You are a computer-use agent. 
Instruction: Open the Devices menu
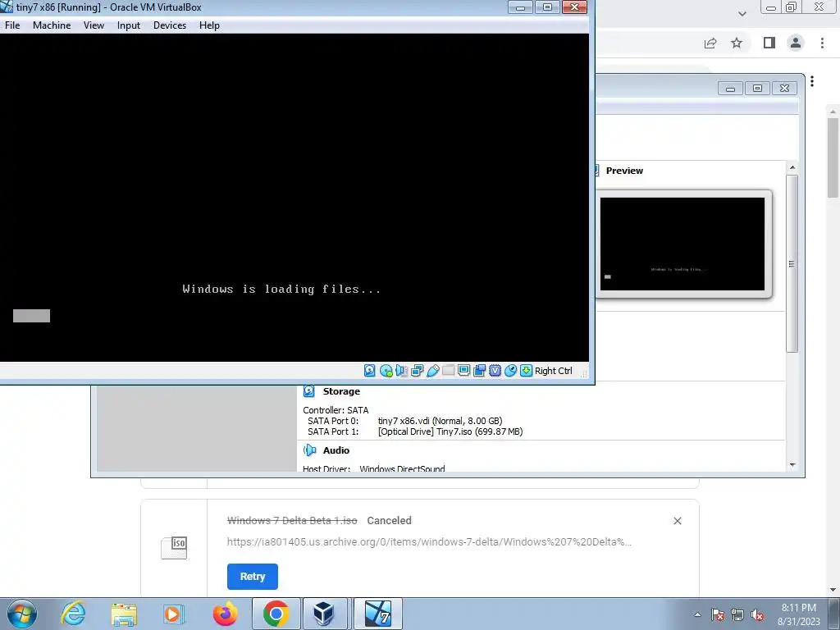pos(170,25)
